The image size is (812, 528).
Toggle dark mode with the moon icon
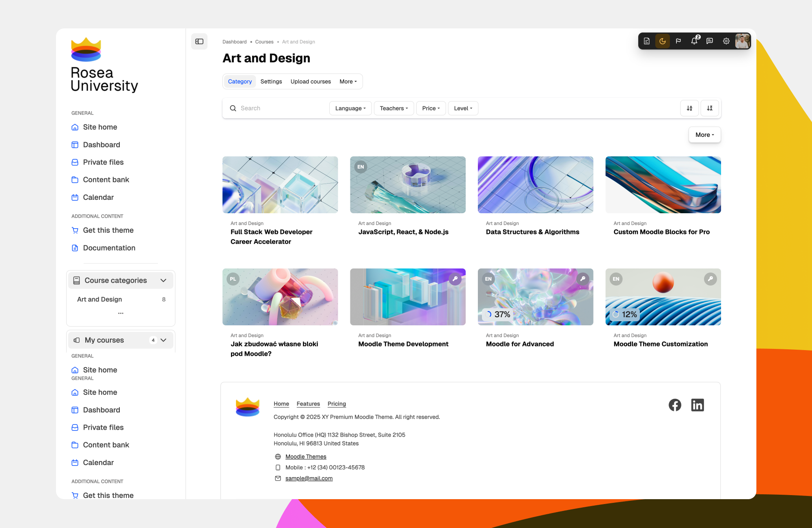point(663,41)
